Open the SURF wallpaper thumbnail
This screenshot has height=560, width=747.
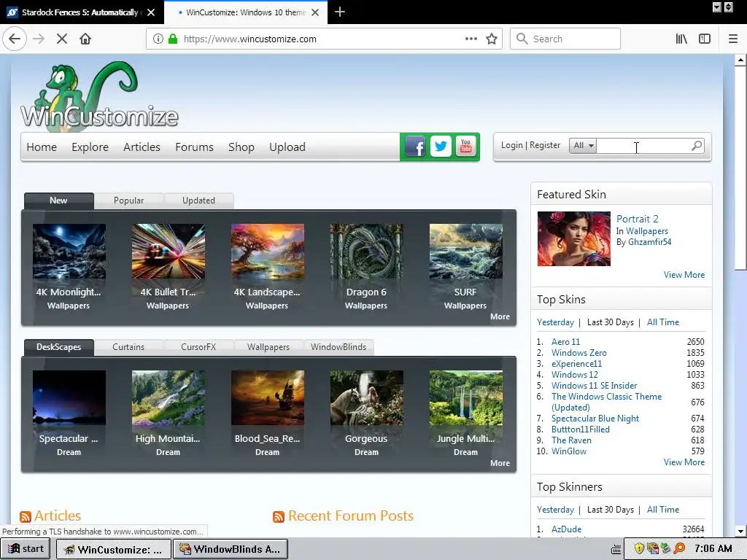point(465,252)
